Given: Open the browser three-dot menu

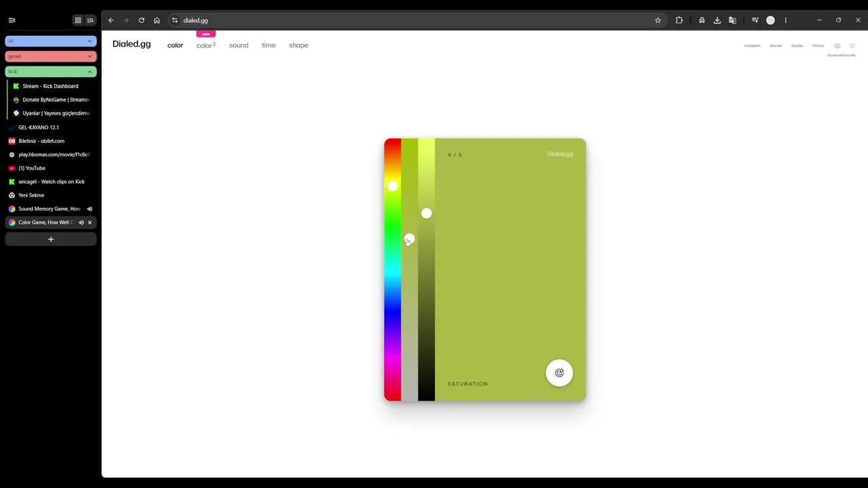Looking at the screenshot, I should pyautogui.click(x=785, y=20).
